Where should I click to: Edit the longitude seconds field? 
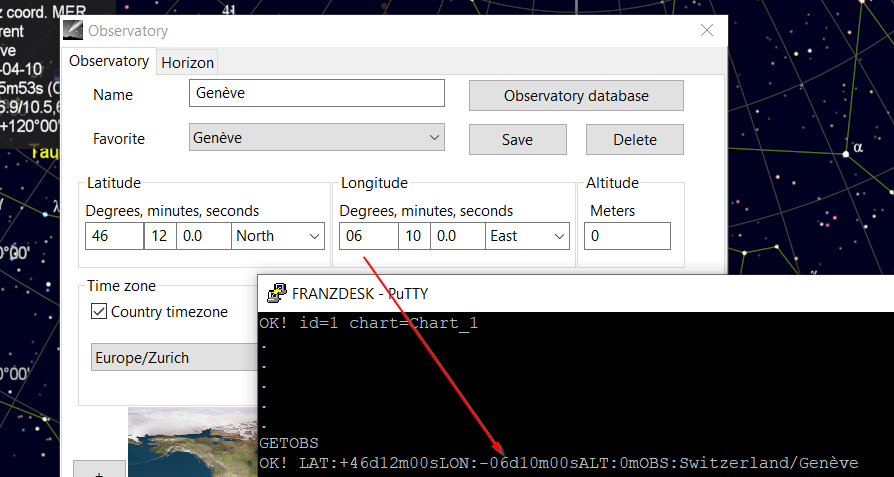458,236
